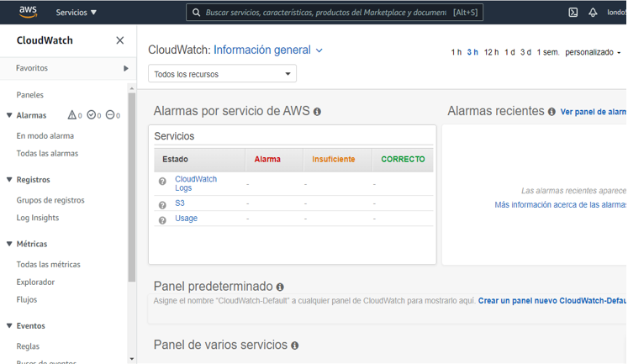Open the Todos los recursos dropdown
The height and width of the screenshot is (364, 628).
[x=222, y=74]
